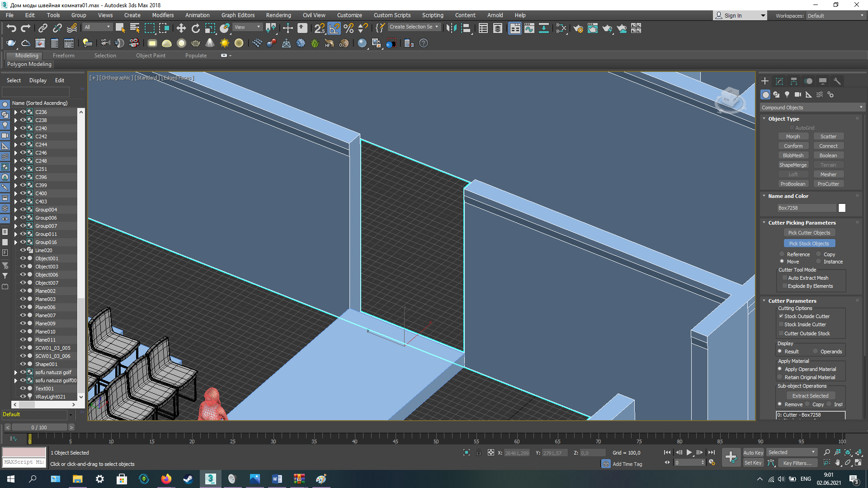Select the Cameras category icon
This screenshot has width=868, height=488.
click(x=798, y=94)
